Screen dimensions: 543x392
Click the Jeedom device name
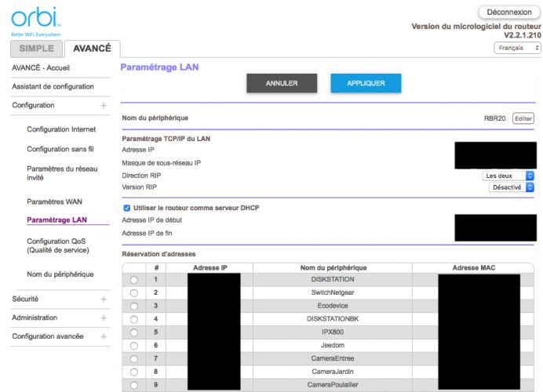(x=333, y=345)
